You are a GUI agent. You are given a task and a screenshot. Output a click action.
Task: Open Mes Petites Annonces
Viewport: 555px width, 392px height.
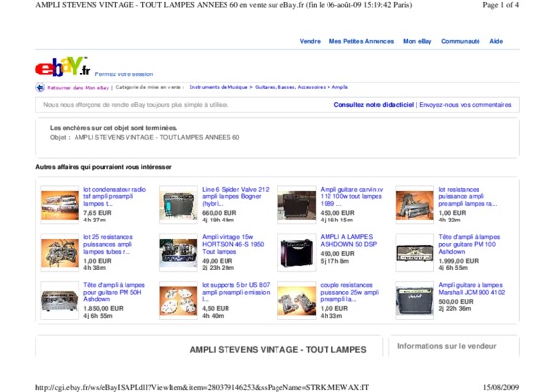tap(362, 41)
